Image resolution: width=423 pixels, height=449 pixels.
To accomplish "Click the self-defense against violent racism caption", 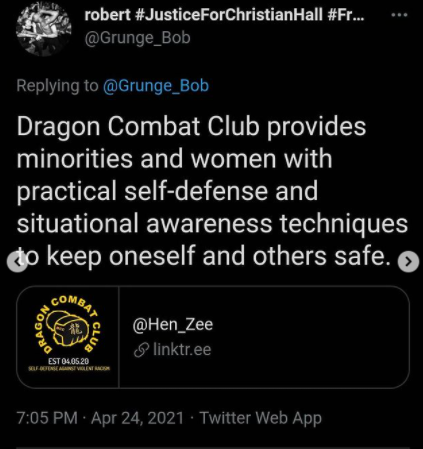I will (x=69, y=368).
